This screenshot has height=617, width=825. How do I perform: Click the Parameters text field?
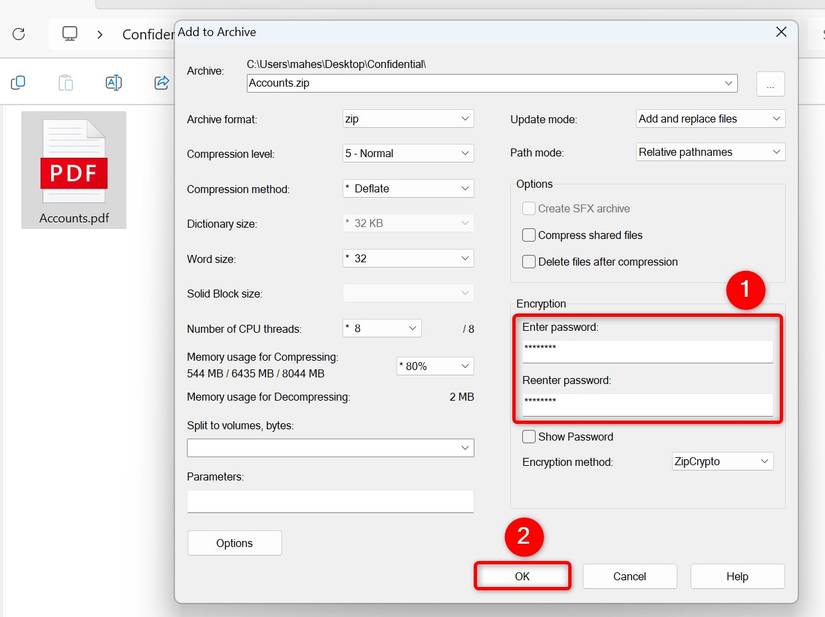pyautogui.click(x=330, y=501)
